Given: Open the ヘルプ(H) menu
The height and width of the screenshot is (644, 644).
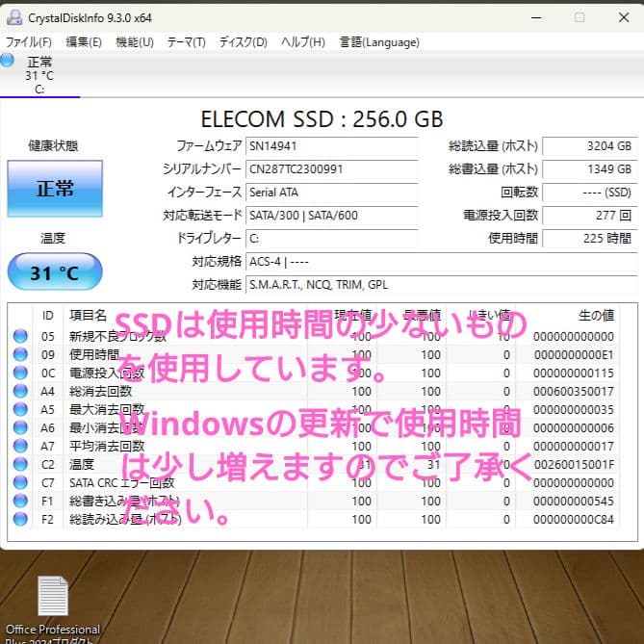Looking at the screenshot, I should [x=303, y=42].
